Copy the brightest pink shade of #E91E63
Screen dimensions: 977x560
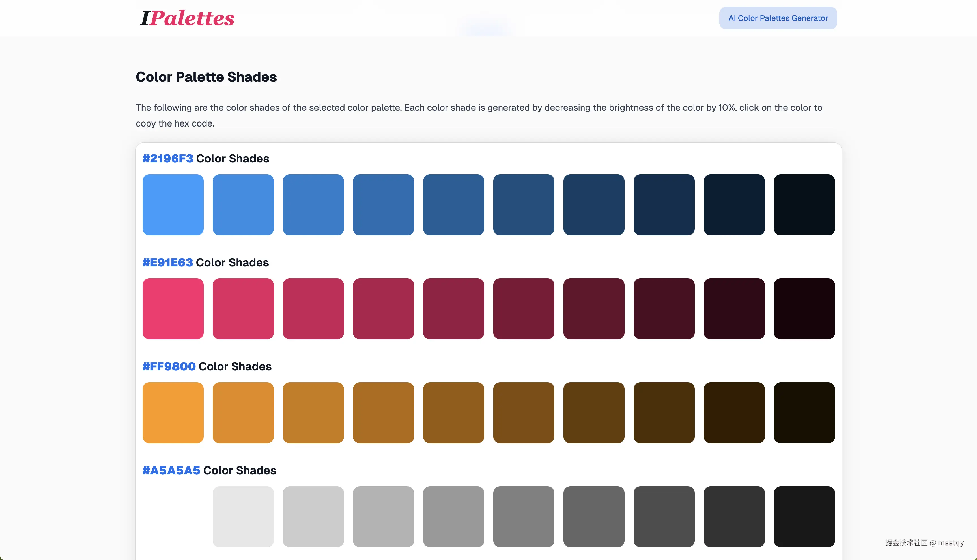(173, 309)
